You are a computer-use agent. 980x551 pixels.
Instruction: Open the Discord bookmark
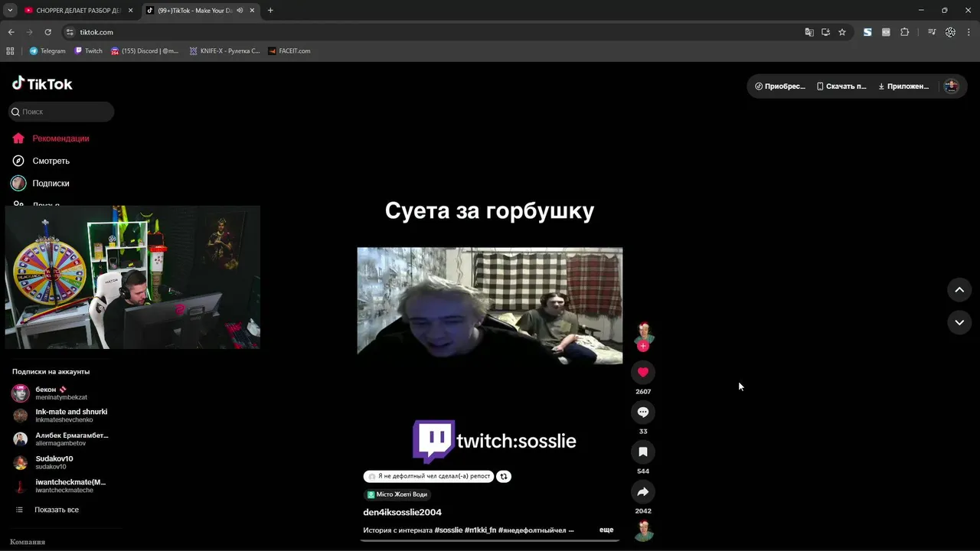145,51
